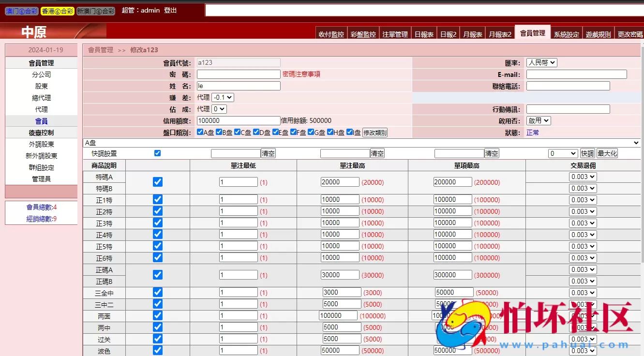Screen dimensions: 644x356
Task: Uncheck the 特碼A row checkbox
Action: 157,182
